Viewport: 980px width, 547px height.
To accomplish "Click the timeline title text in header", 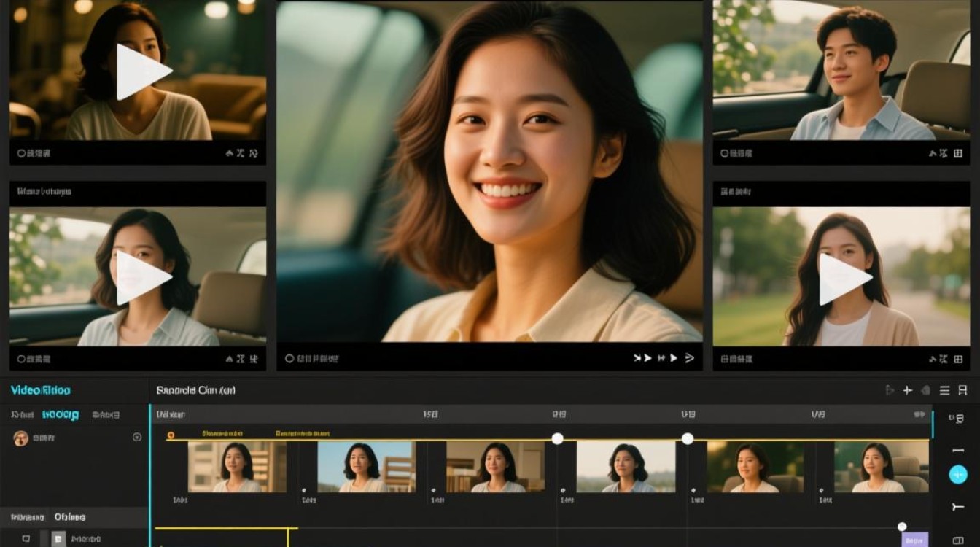I will [196, 390].
